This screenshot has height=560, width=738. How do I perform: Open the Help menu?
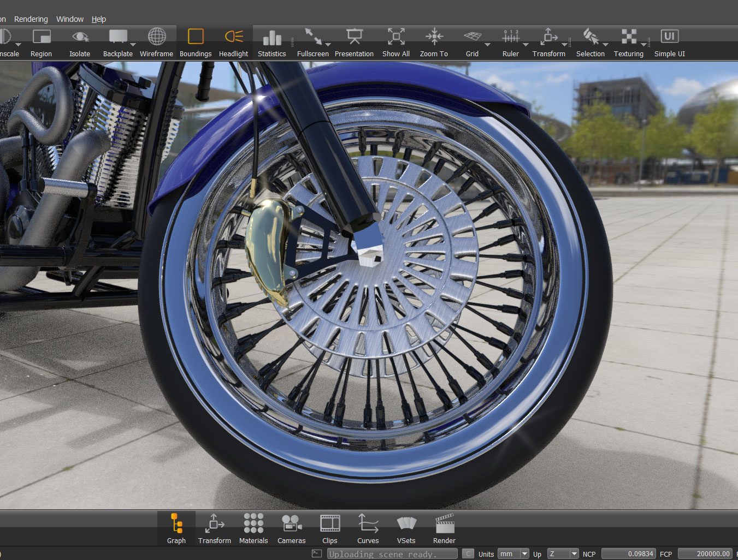[99, 19]
